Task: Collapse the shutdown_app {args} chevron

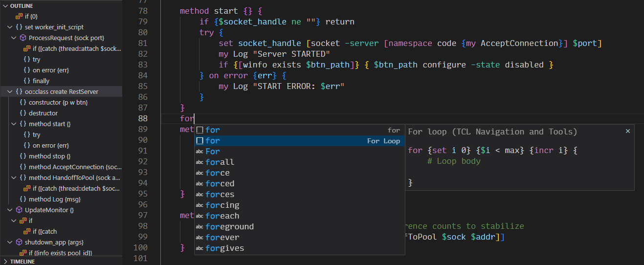Action: point(10,242)
